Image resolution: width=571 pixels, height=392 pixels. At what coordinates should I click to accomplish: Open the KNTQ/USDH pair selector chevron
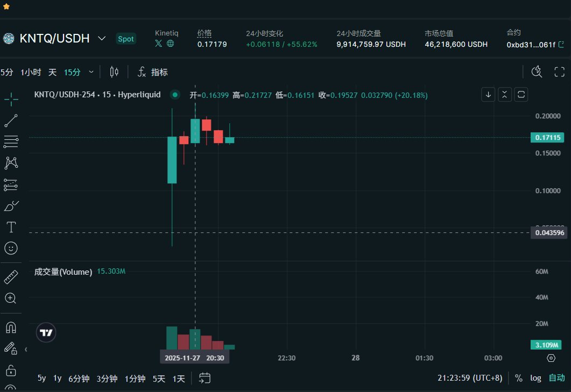point(102,38)
